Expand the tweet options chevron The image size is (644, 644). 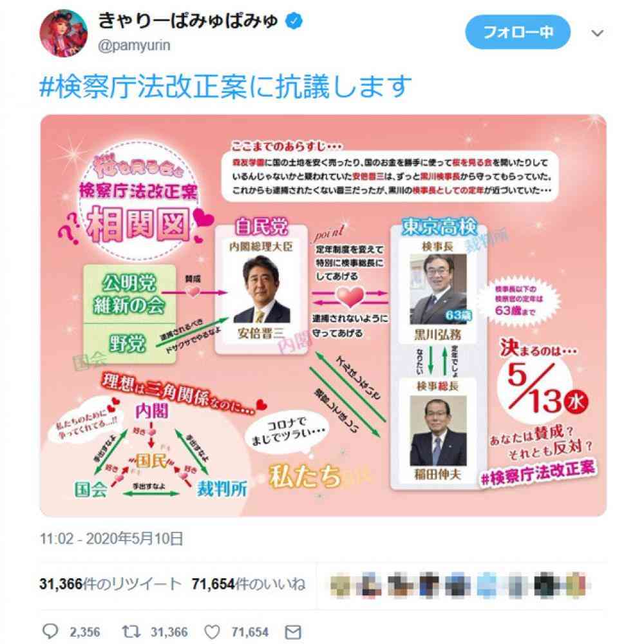point(597,33)
